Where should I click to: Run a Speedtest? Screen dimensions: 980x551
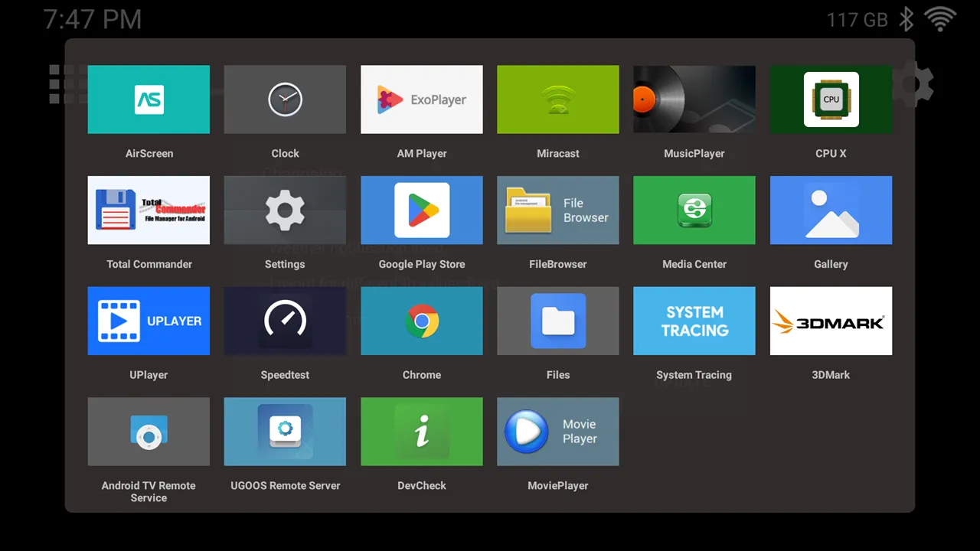(x=285, y=321)
